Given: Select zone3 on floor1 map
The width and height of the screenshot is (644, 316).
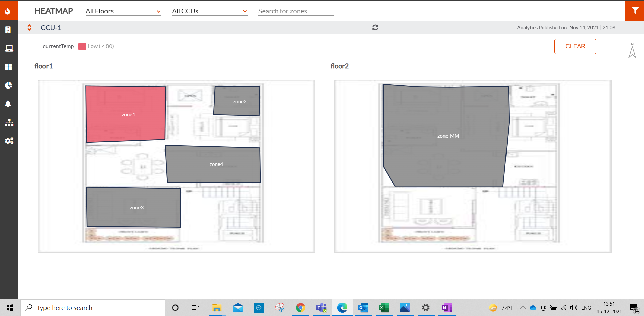Looking at the screenshot, I should pyautogui.click(x=134, y=207).
